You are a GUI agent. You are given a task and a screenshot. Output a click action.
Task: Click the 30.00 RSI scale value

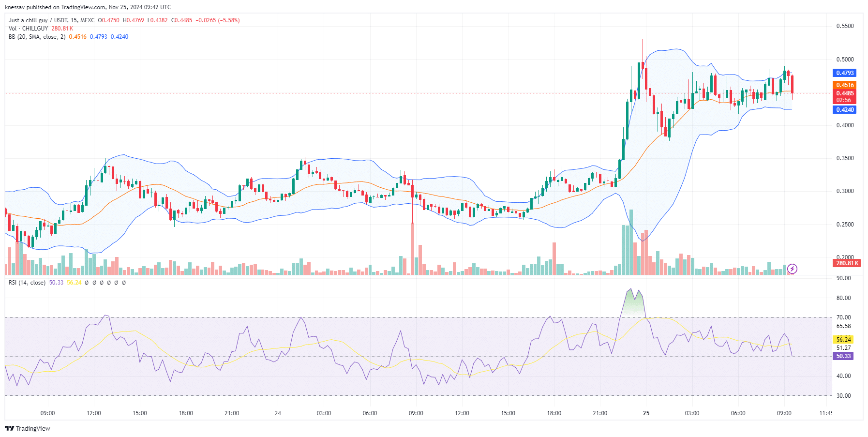tap(843, 396)
